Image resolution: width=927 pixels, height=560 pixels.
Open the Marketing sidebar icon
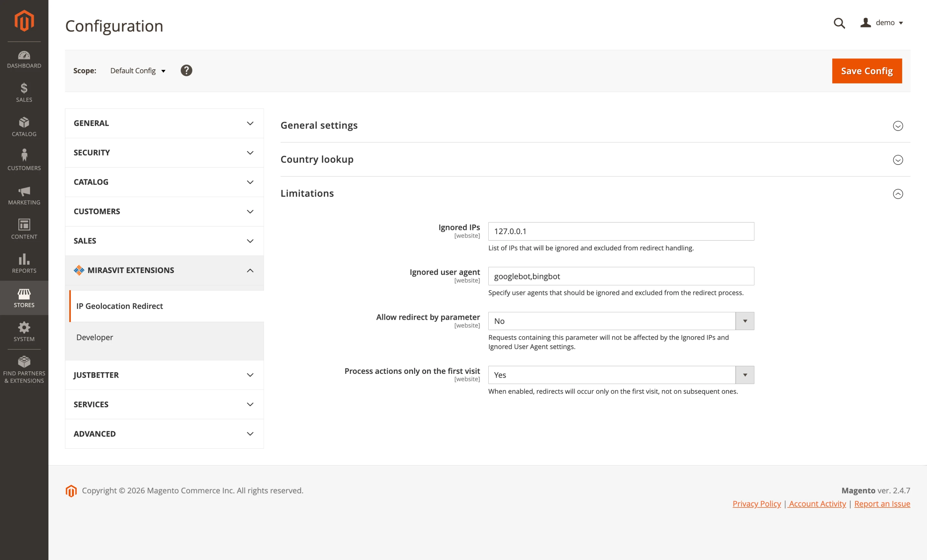pos(24,195)
